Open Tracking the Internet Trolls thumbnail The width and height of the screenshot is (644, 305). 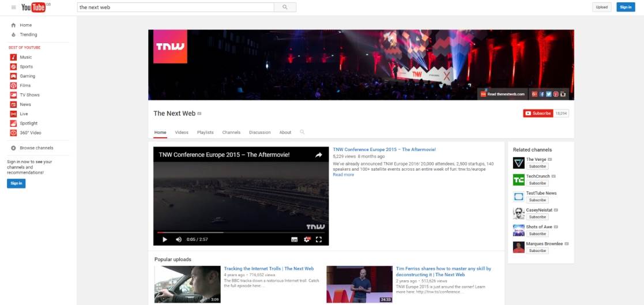pyautogui.click(x=187, y=284)
